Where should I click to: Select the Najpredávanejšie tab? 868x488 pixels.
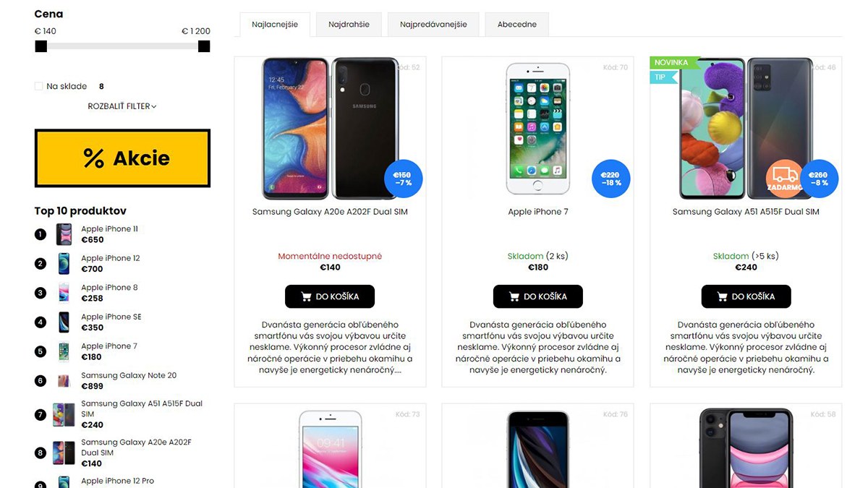click(433, 25)
